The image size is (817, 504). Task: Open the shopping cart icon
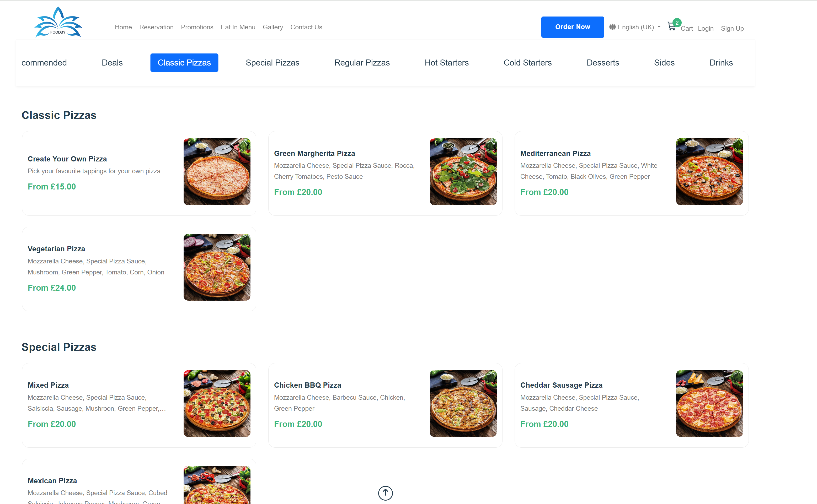(672, 27)
